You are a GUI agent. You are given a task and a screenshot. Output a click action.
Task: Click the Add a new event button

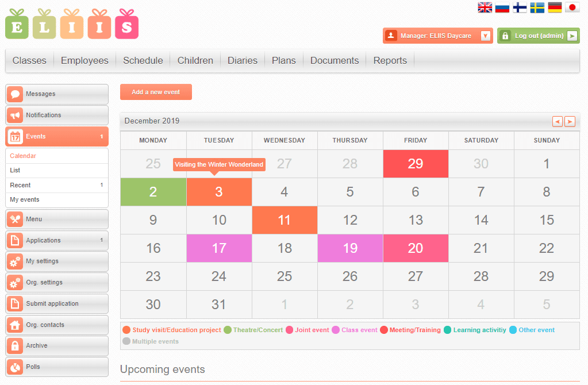point(156,92)
